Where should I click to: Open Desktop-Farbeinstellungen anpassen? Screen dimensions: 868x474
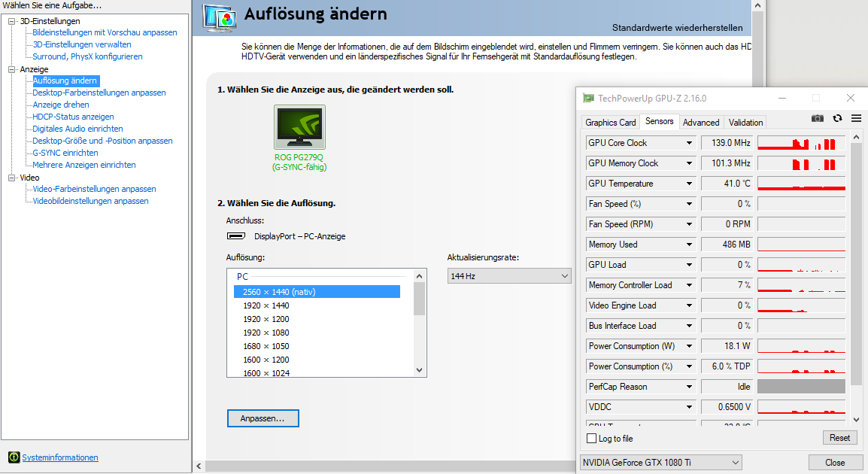99,93
